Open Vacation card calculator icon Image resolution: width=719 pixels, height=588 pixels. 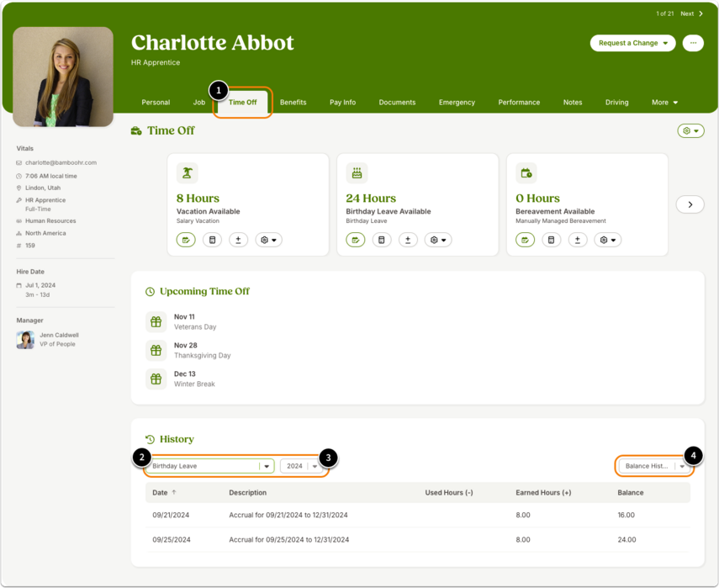tap(212, 240)
